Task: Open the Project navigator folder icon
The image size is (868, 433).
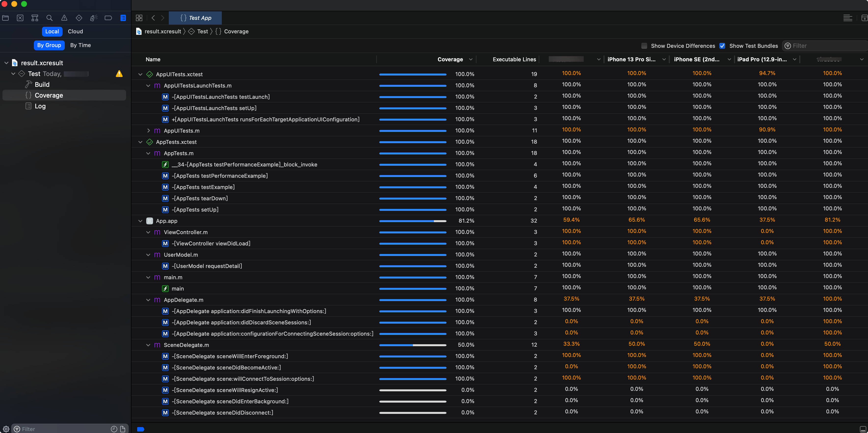Action: coord(5,18)
